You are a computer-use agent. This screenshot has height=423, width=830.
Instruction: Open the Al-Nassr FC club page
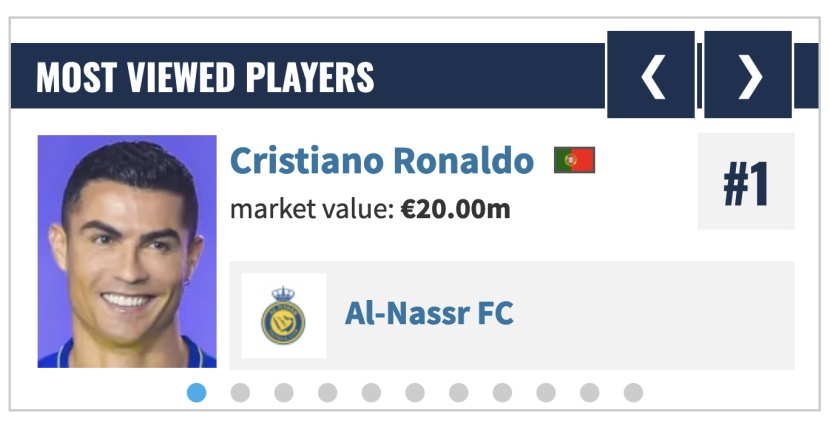pos(429,313)
